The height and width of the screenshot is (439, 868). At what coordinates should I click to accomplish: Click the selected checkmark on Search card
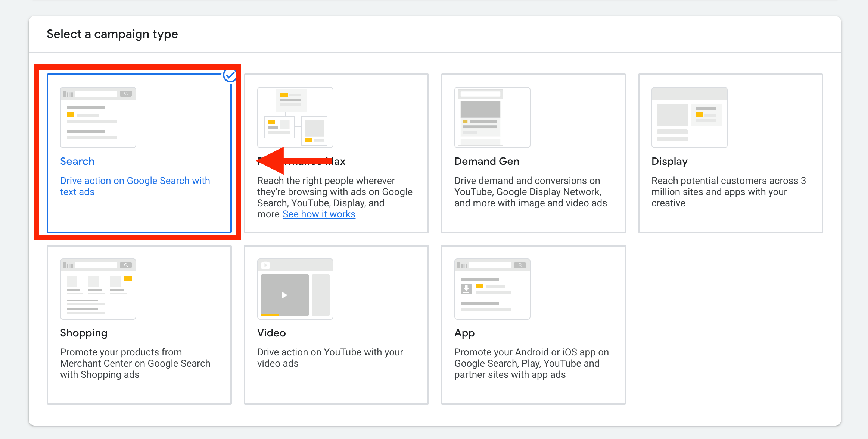point(230,76)
